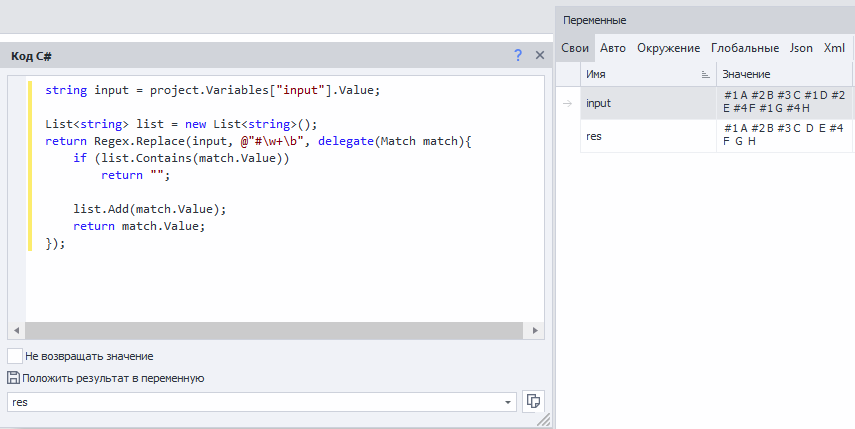Switch to the Xml tab
855x429 pixels.
[x=834, y=48]
